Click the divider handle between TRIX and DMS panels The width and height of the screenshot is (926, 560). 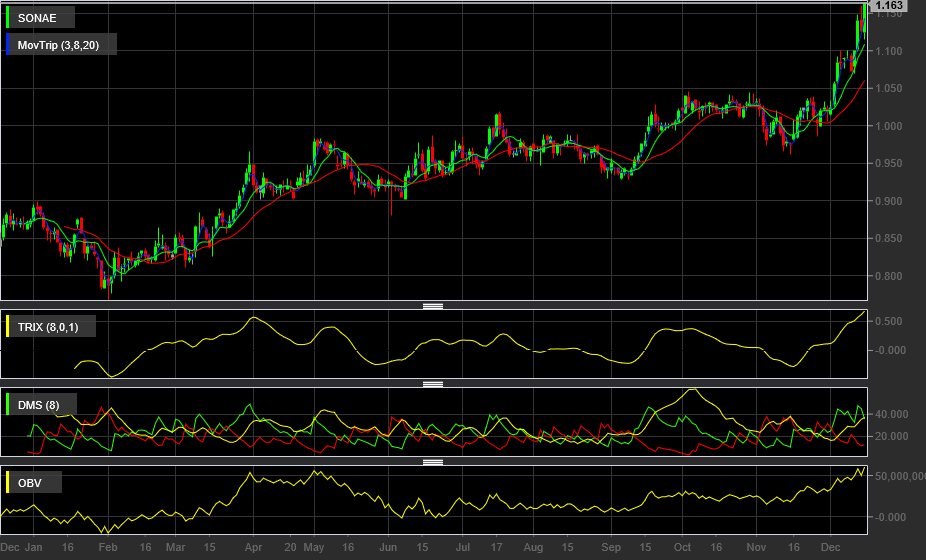[x=433, y=384]
